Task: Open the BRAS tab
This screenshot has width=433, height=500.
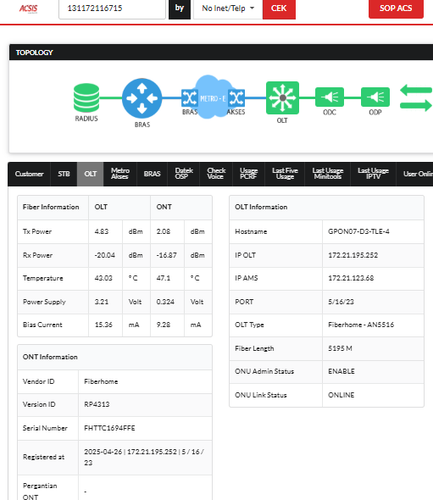Action: [x=152, y=174]
